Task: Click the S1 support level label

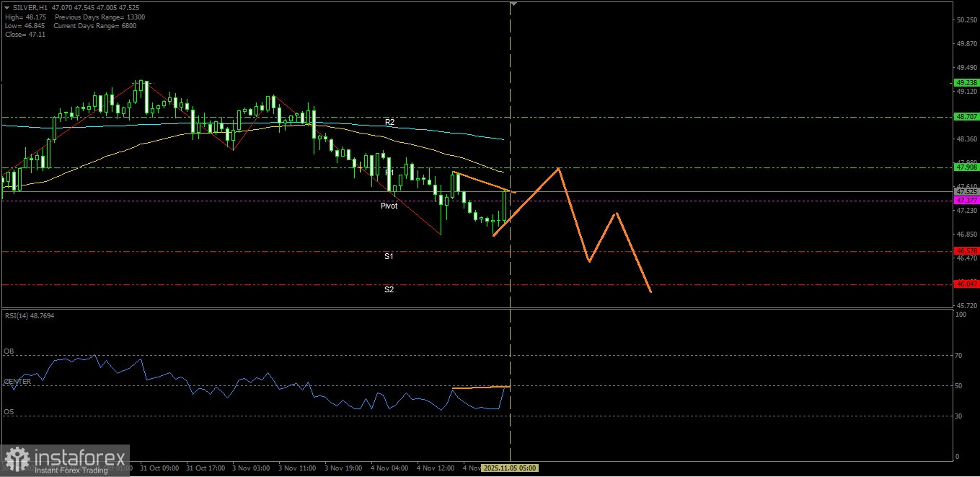Action: 389,256
